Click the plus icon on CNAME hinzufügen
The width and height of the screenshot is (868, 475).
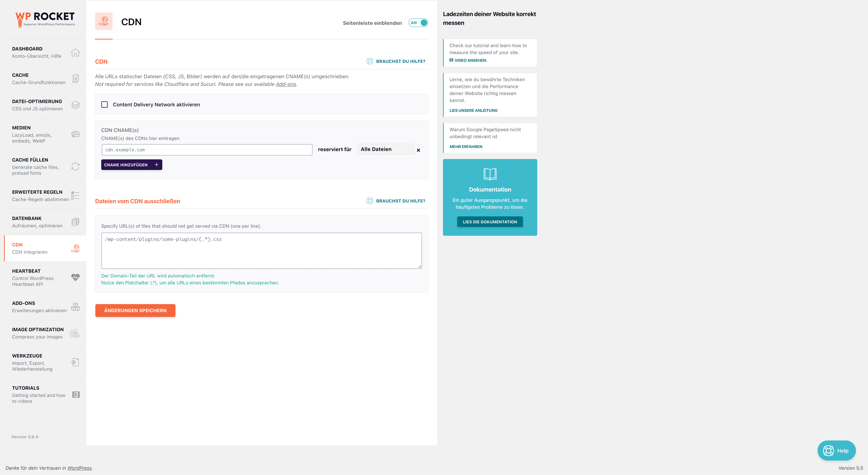click(156, 164)
